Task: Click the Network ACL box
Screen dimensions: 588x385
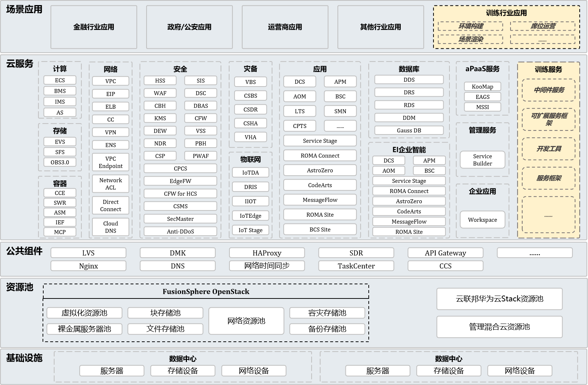Action: [x=111, y=184]
